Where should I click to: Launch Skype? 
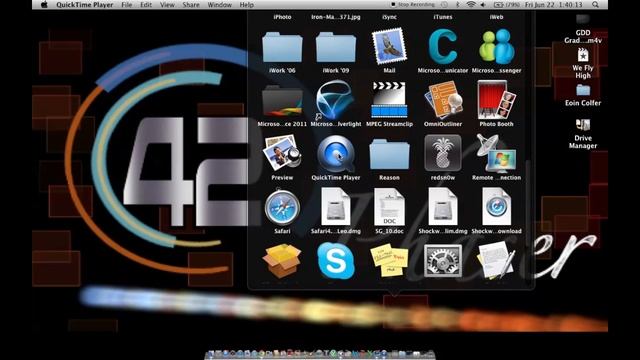coord(336,260)
